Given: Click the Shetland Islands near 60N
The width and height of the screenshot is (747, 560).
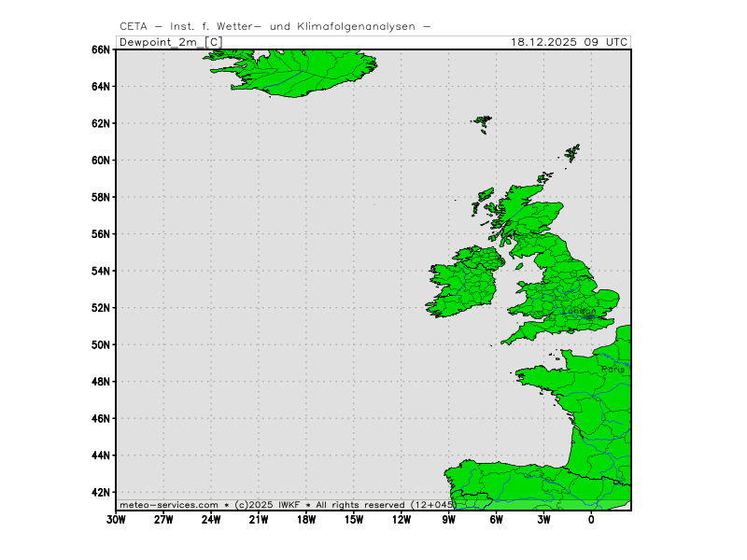Looking at the screenshot, I should pos(571,152).
